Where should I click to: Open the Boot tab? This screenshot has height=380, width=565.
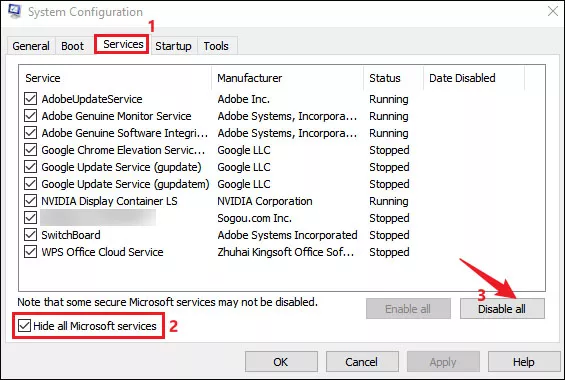(x=72, y=46)
